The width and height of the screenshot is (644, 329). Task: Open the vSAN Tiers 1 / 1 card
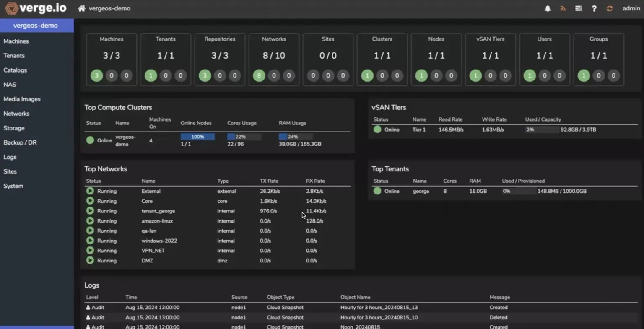tap(490, 60)
